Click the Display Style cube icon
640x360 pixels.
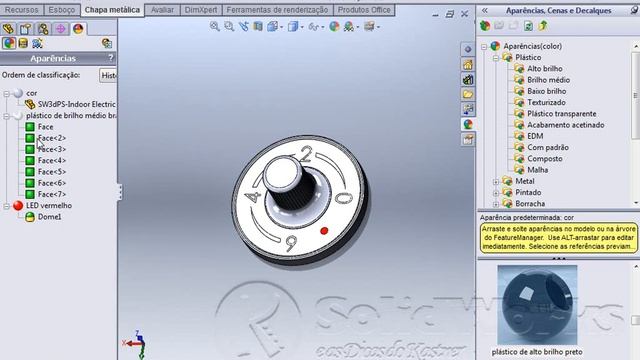(292, 27)
